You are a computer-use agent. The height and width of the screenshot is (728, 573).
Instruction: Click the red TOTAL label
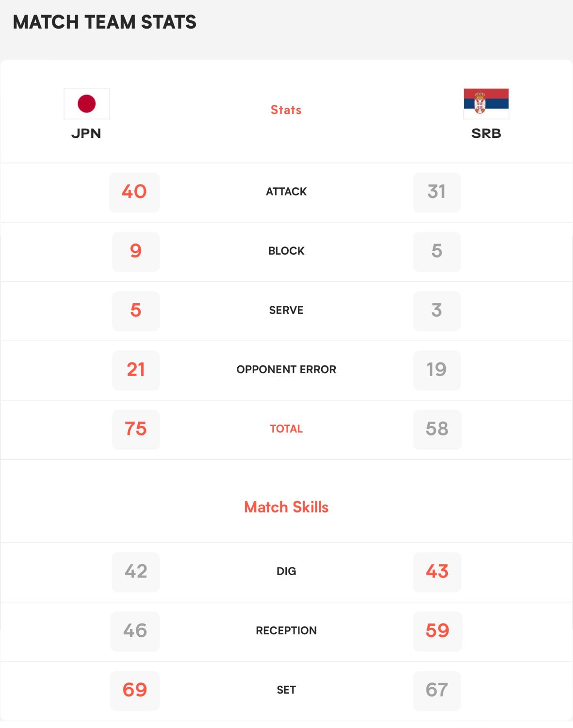[x=286, y=429]
